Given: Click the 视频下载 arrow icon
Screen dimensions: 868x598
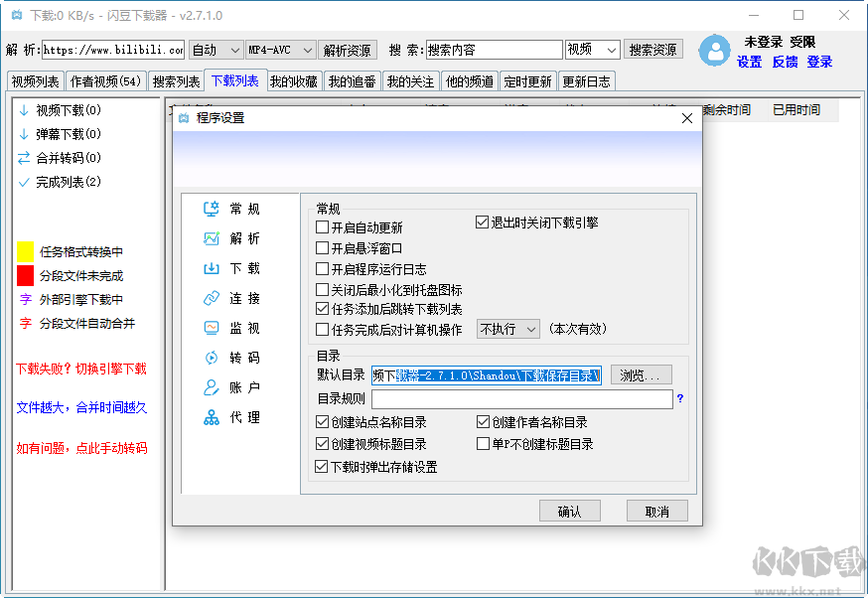Looking at the screenshot, I should (24, 110).
